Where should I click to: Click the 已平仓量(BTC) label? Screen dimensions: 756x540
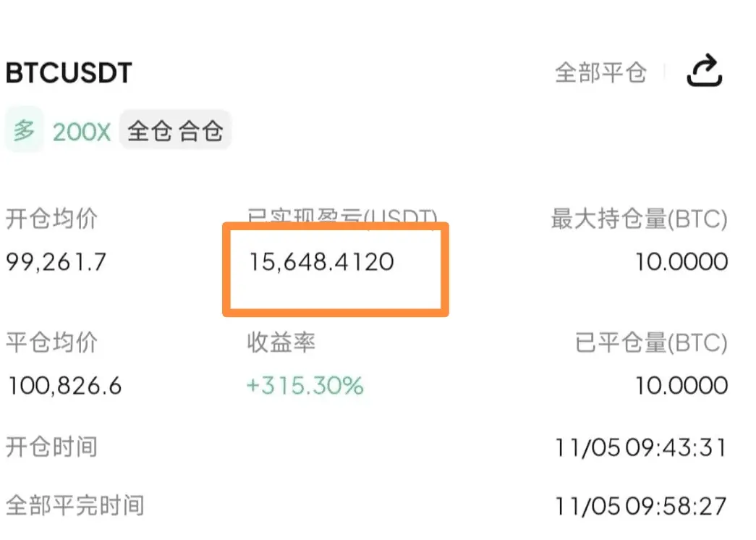point(651,342)
